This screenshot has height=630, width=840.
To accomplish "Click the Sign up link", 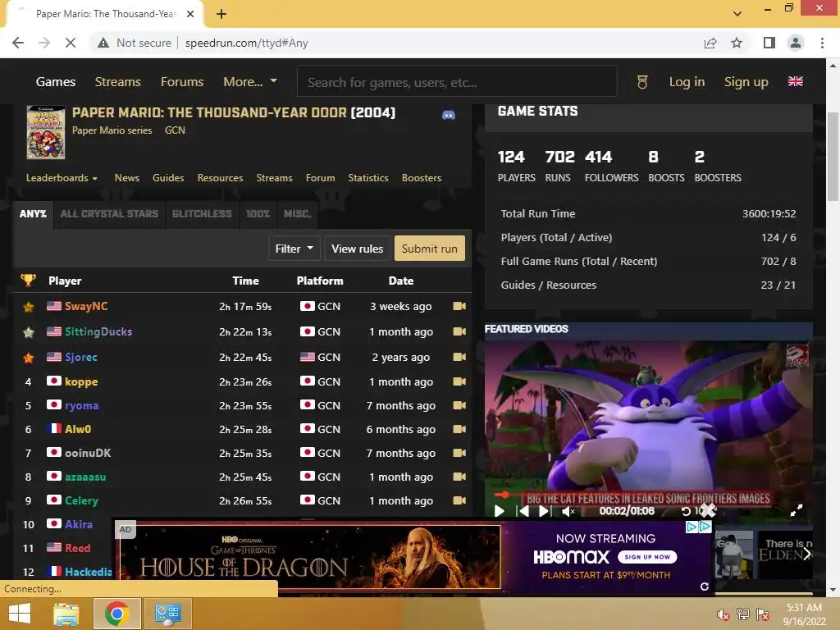I will tap(746, 82).
